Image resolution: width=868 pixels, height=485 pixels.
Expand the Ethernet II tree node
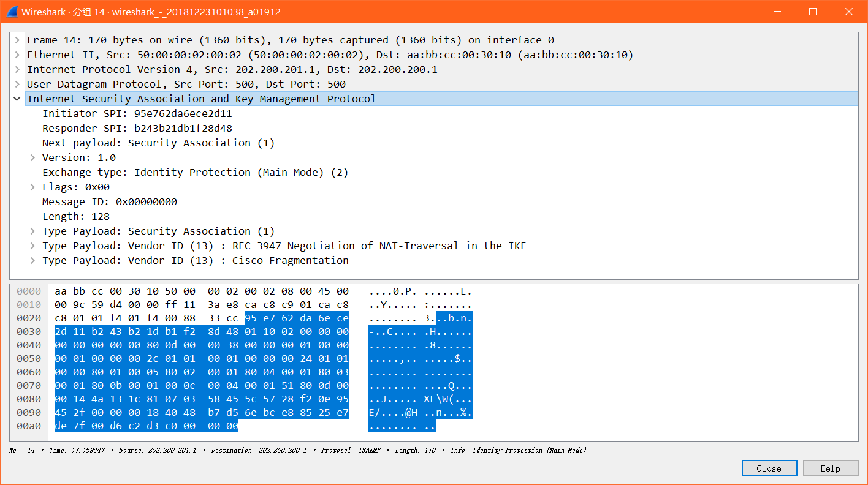pos(18,55)
